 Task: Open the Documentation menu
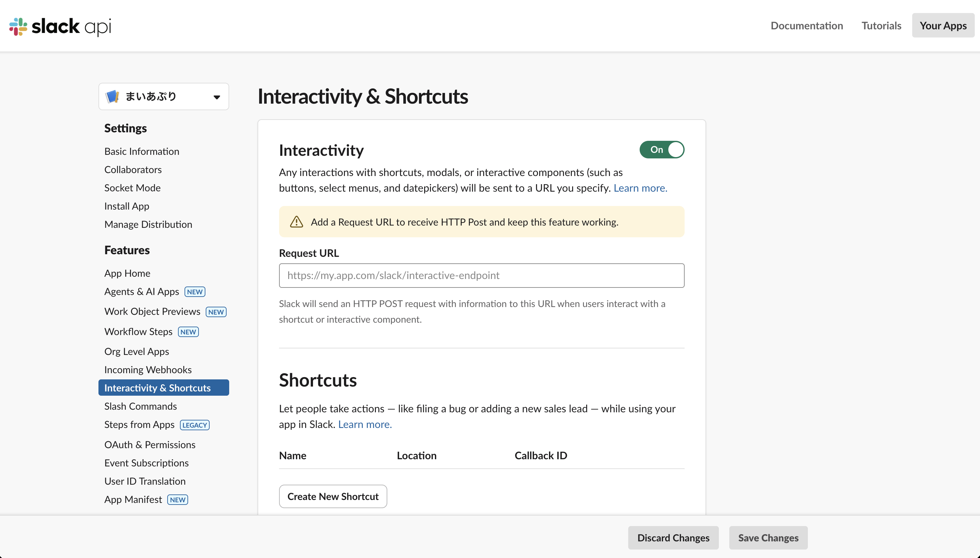tap(806, 25)
